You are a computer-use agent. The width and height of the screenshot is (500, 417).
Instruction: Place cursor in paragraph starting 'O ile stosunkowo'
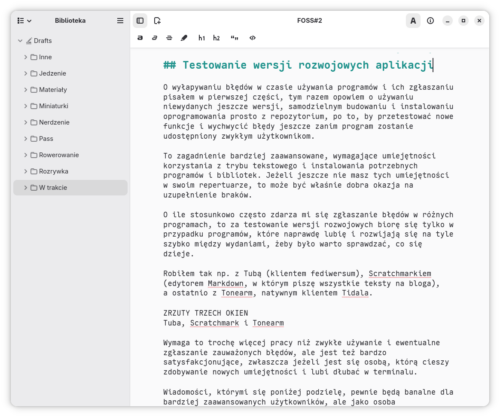tap(308, 234)
